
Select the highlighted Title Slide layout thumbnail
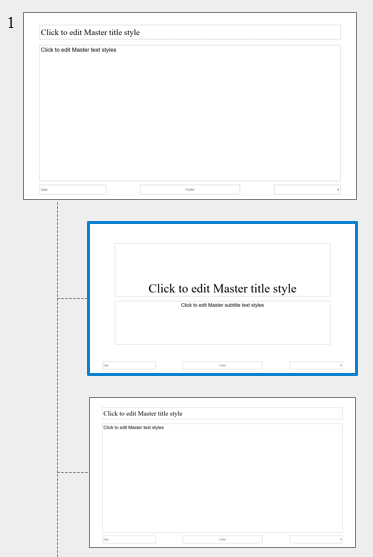(222, 298)
